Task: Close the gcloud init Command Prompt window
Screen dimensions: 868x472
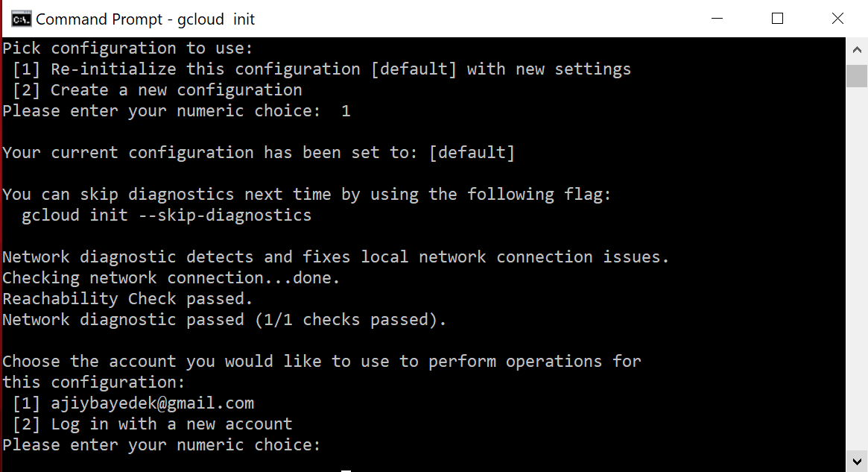Action: [x=837, y=19]
